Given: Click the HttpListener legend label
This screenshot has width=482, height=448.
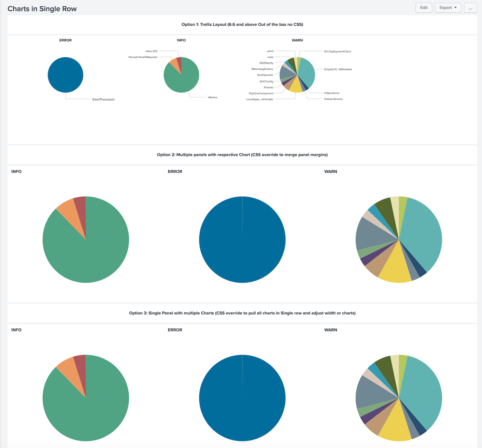Looking at the screenshot, I should [x=333, y=93].
